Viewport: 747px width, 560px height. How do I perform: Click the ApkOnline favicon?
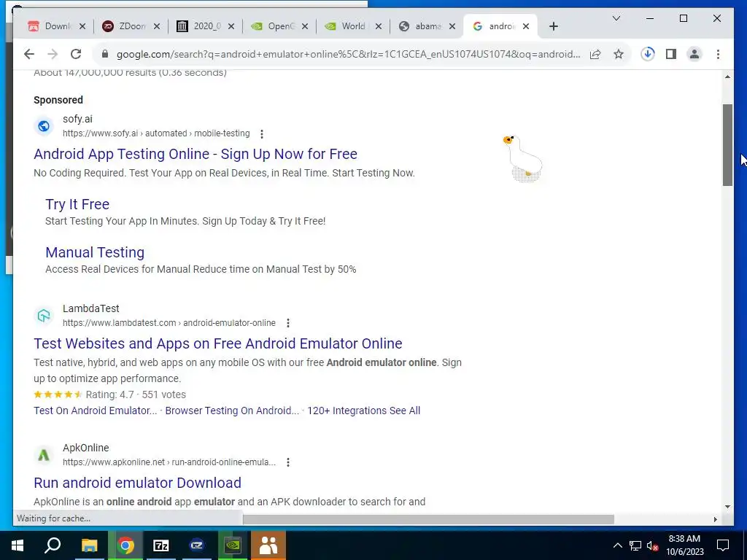point(44,455)
